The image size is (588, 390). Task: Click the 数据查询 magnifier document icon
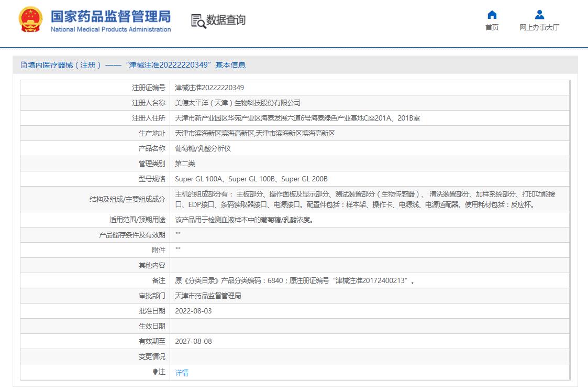pyautogui.click(x=198, y=21)
